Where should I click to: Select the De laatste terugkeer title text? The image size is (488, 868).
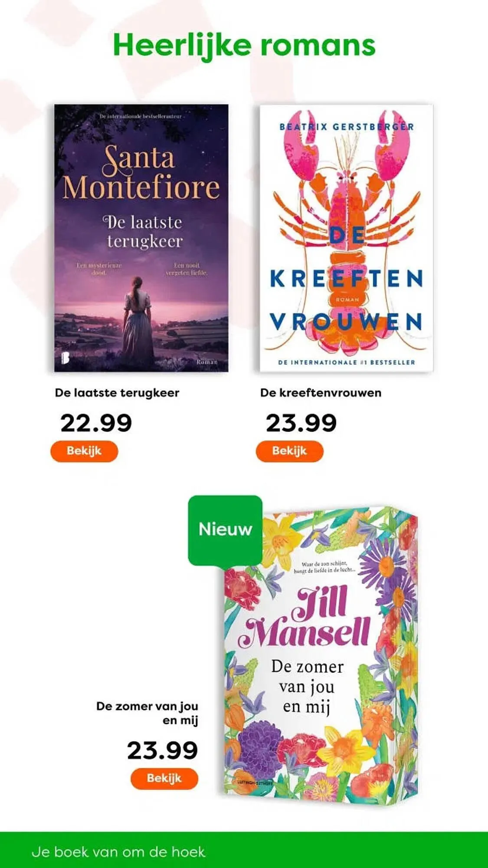click(x=117, y=393)
